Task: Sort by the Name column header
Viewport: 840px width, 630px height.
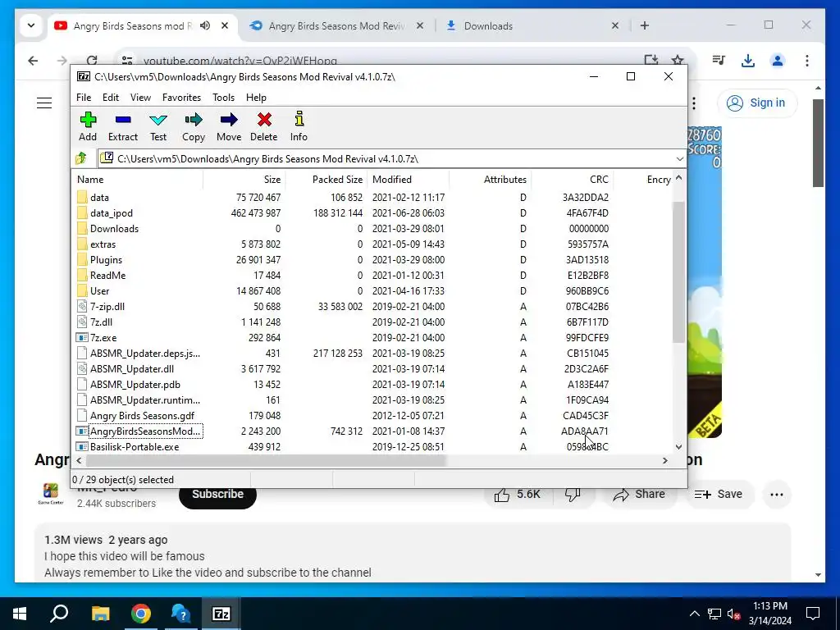Action: (137, 180)
